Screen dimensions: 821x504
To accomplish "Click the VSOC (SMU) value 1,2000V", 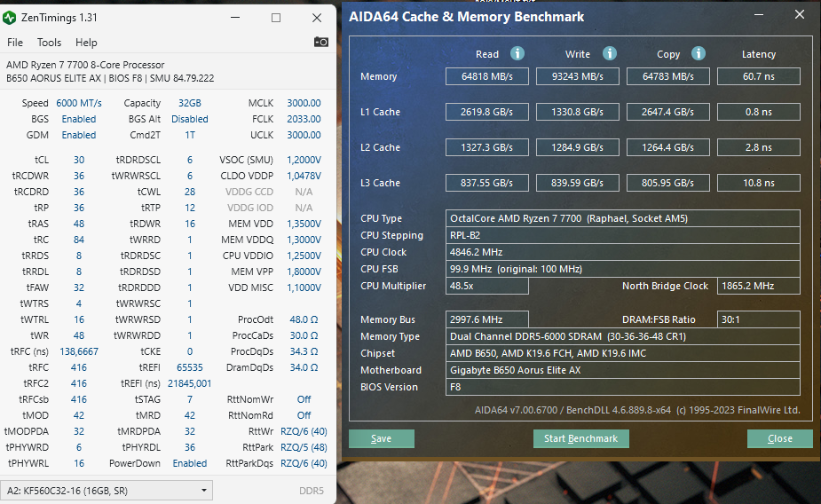I will 304,160.
